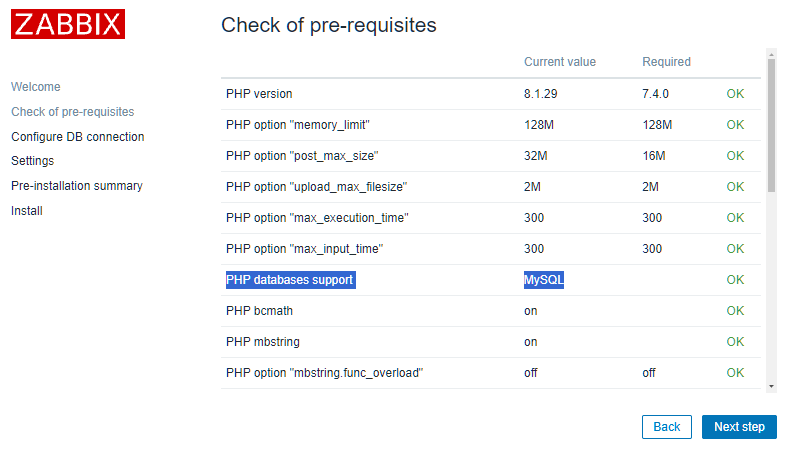This screenshot has width=788, height=451.
Task: Open the Settings step in sidebar
Action: [32, 161]
